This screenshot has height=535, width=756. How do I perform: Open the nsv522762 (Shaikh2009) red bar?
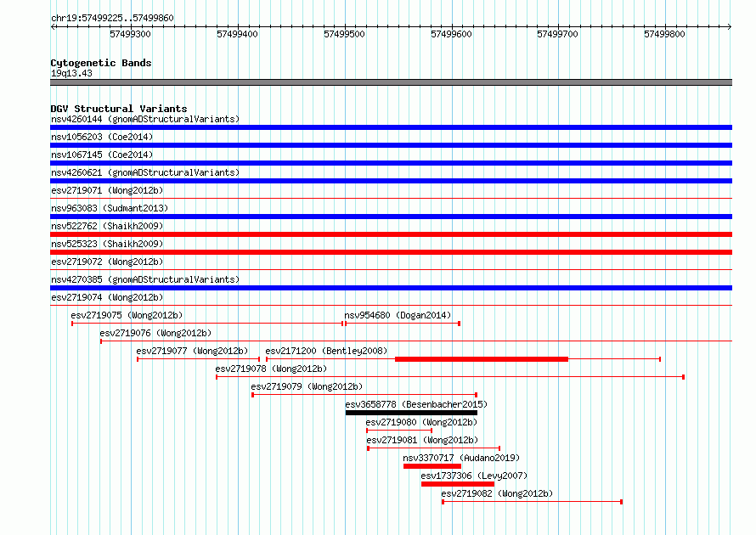click(391, 234)
